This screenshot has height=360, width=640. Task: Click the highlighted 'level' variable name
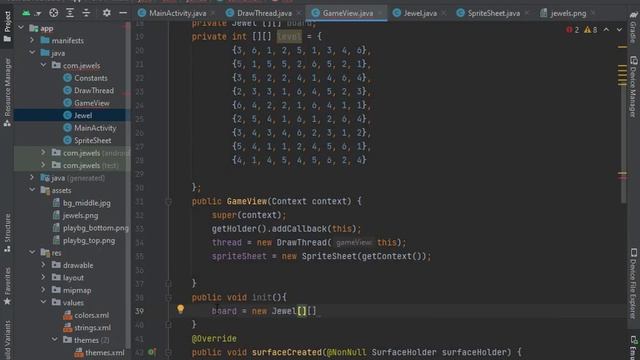tap(289, 37)
